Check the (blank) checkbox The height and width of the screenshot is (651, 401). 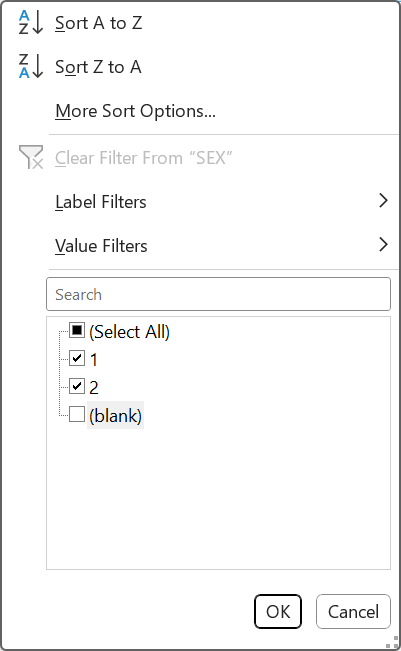pyautogui.click(x=77, y=414)
